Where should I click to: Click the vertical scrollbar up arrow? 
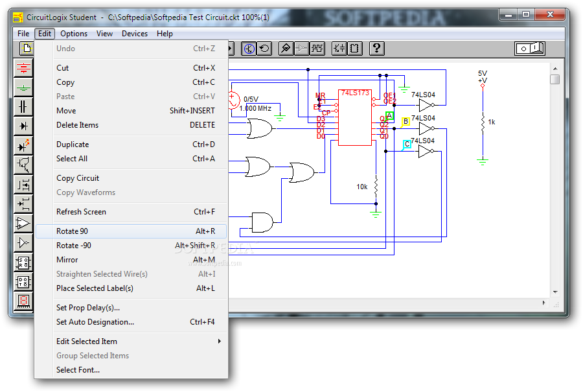[x=554, y=69]
